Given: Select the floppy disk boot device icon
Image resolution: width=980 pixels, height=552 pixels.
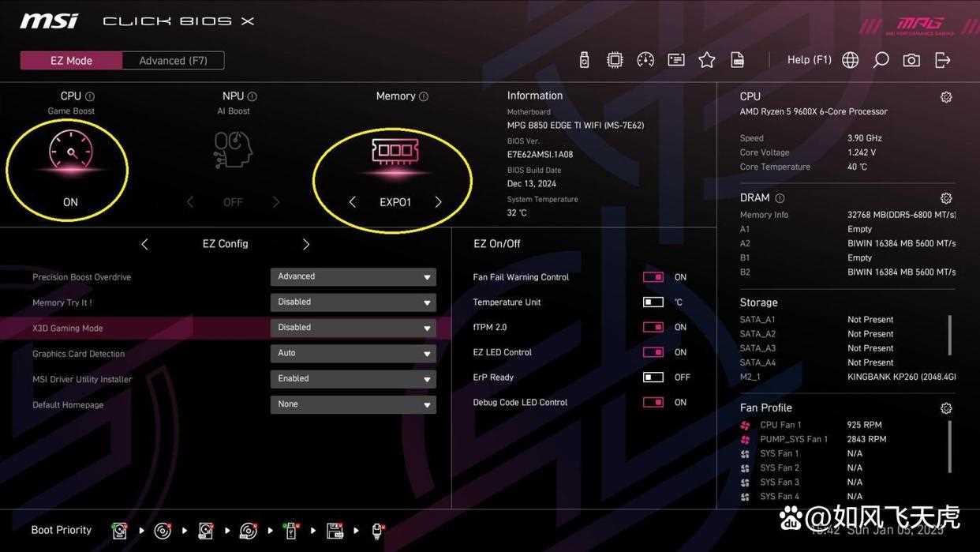Looking at the screenshot, I should 335,531.
